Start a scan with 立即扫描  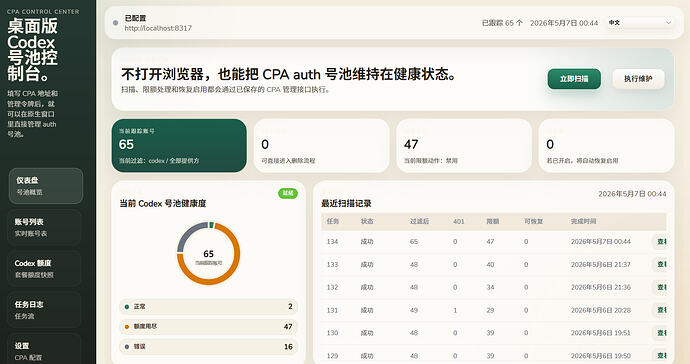click(x=574, y=79)
